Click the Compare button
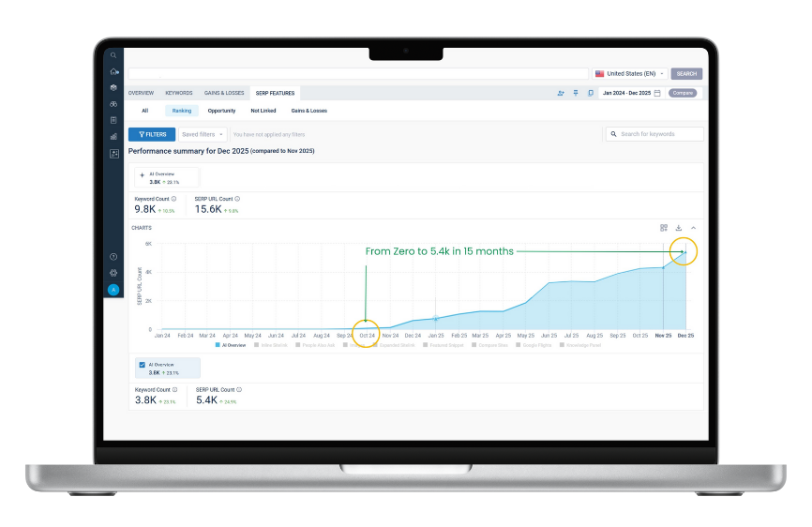The height and width of the screenshot is (527, 812). pos(683,93)
